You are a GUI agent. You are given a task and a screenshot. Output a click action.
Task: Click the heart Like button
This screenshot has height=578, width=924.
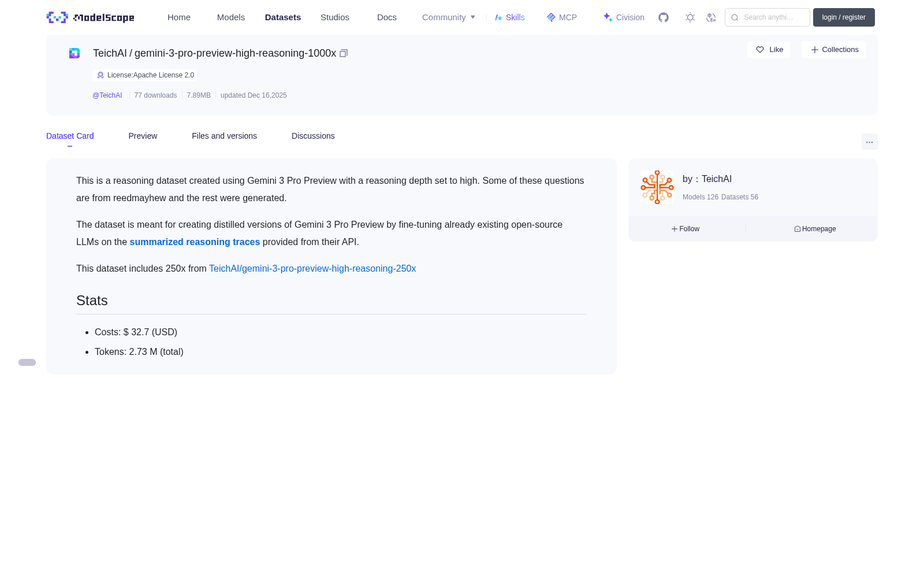click(x=769, y=50)
